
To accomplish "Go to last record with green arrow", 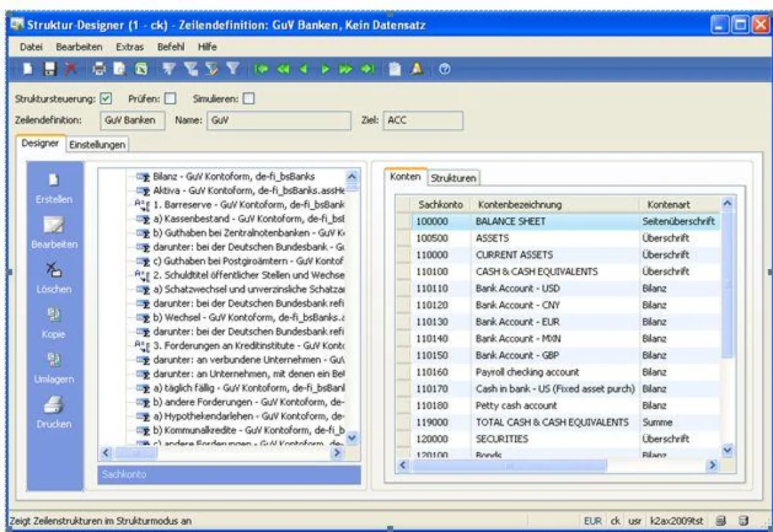I will (x=367, y=69).
